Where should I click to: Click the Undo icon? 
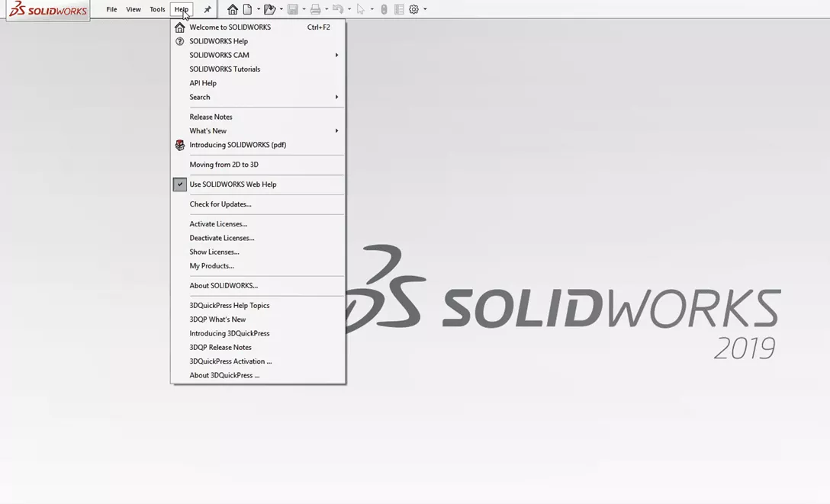(339, 8)
